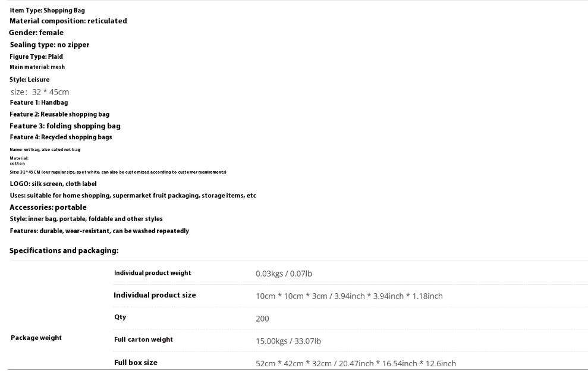
Task: Click the Qty value '200'
Action: 263,319
